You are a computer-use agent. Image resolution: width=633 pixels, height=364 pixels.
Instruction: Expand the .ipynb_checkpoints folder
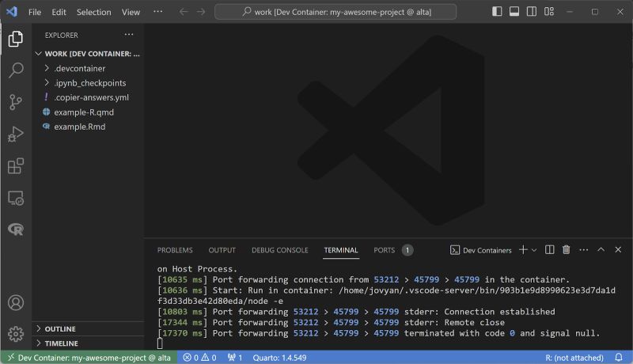point(88,83)
